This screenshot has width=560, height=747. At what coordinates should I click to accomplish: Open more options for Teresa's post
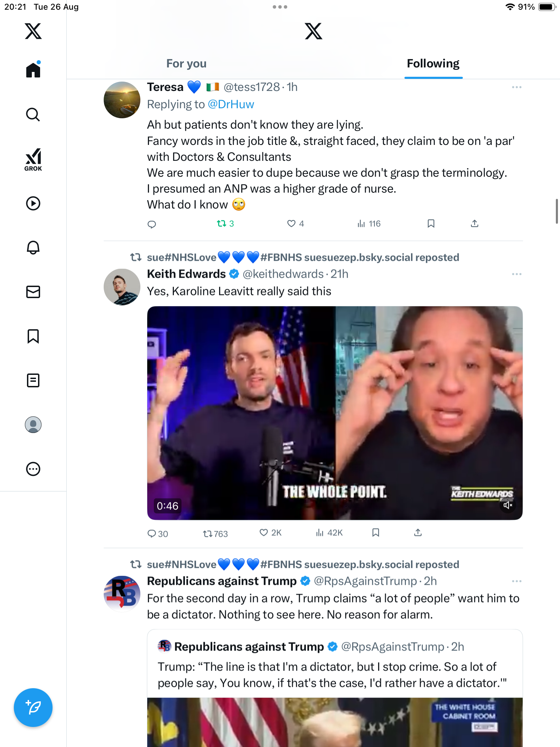[517, 87]
